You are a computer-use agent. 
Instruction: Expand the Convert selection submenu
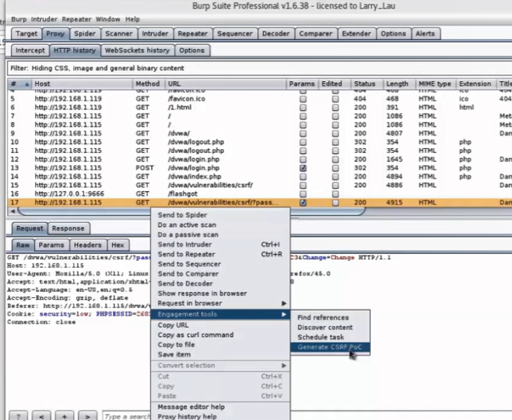pos(221,365)
